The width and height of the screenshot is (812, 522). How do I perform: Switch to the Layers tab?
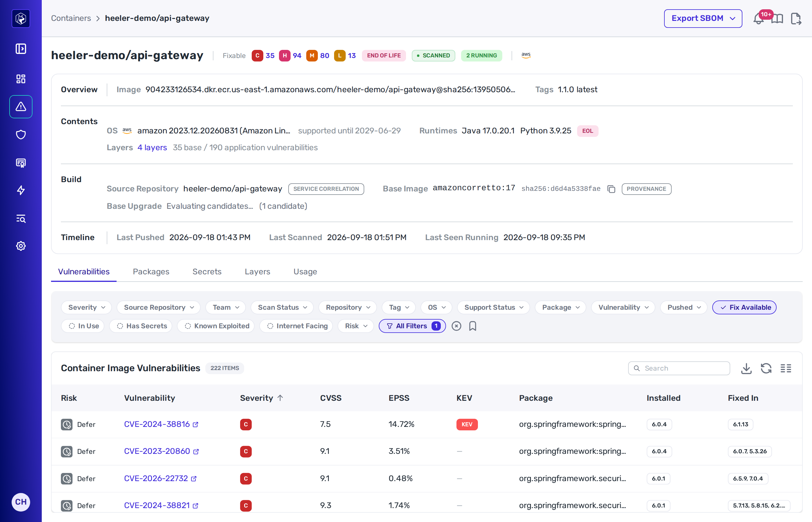(x=257, y=272)
